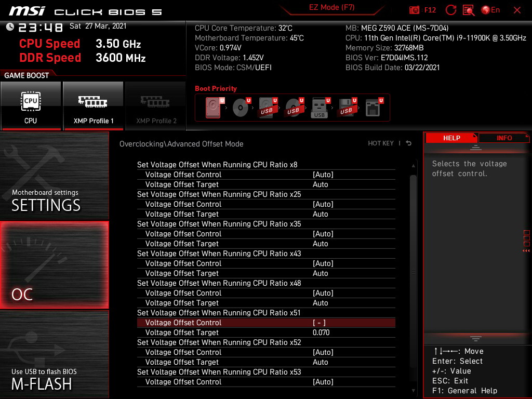
Task: Click BIOS Ver: E7D04IMS.112 text
Action: (387, 58)
